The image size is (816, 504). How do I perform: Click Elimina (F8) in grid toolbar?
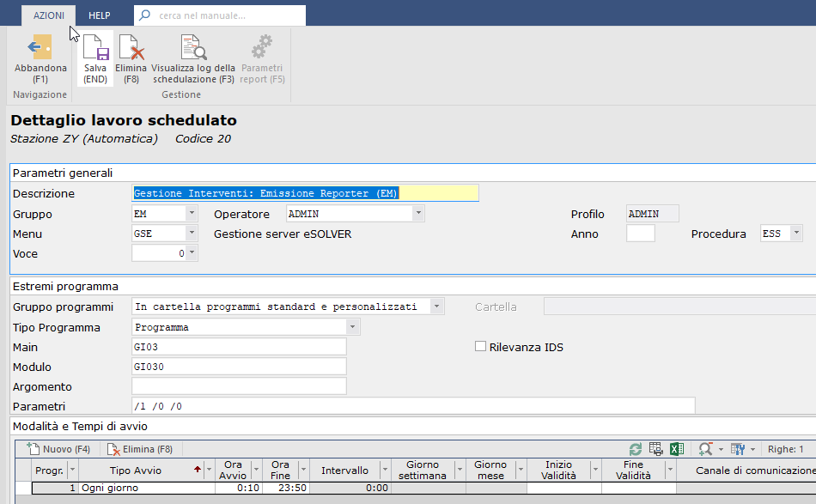[140, 449]
